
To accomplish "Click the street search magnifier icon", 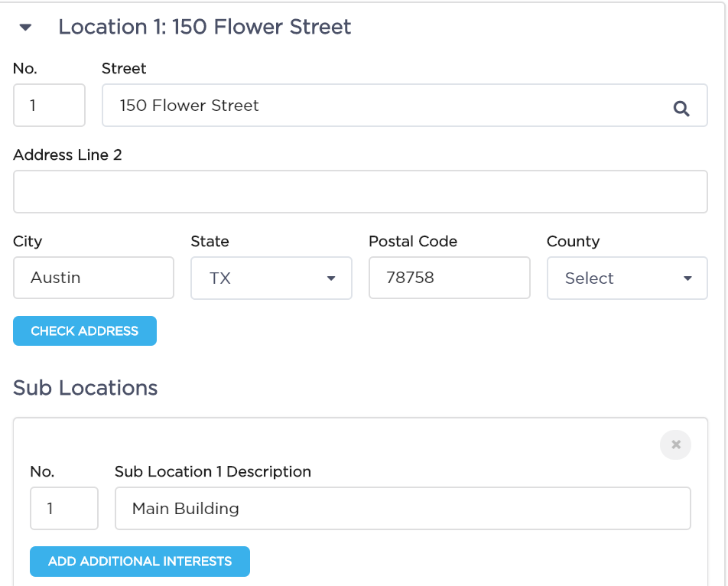I will pyautogui.click(x=681, y=109).
